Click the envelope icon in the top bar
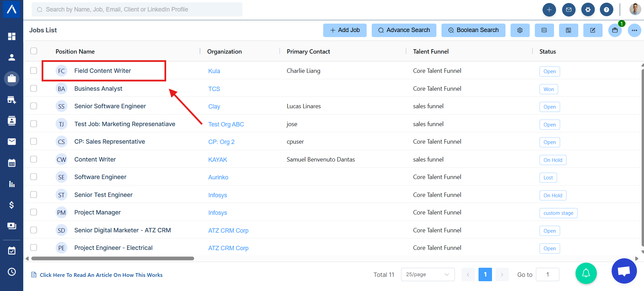 pos(569,10)
